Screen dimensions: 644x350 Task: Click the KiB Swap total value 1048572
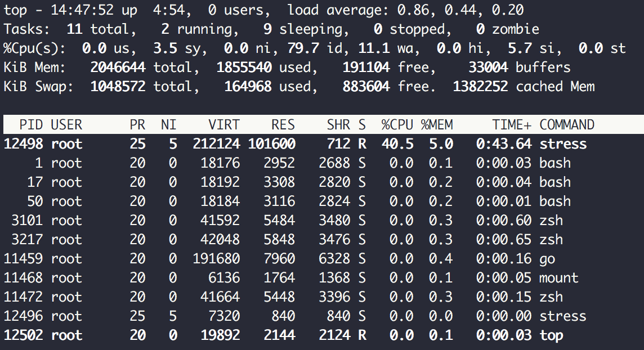point(118,87)
